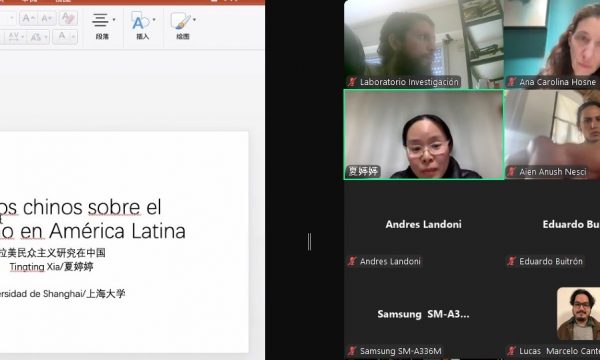Click the decrease font size icon
This screenshot has width=600, height=360.
click(47, 18)
